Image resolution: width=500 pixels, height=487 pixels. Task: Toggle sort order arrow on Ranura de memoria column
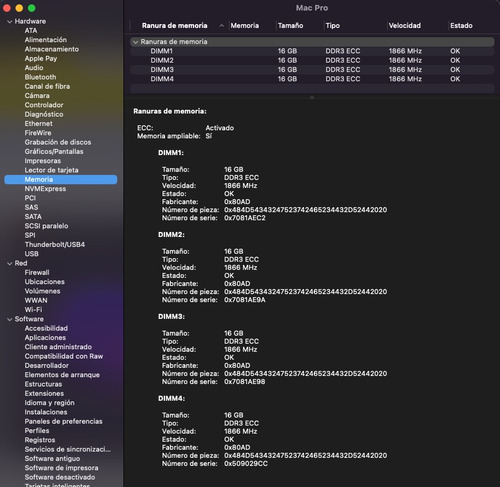tap(222, 26)
